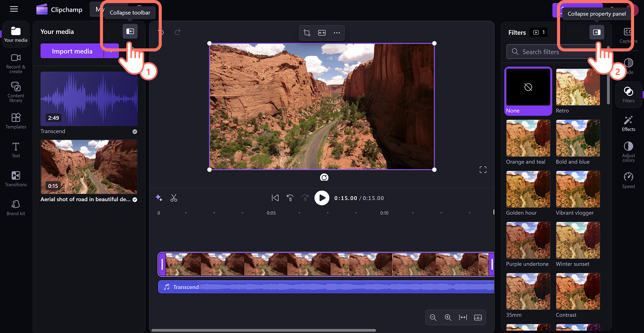This screenshot has height=333, width=644.
Task: Open the more options ellipsis menu
Action: (x=336, y=33)
